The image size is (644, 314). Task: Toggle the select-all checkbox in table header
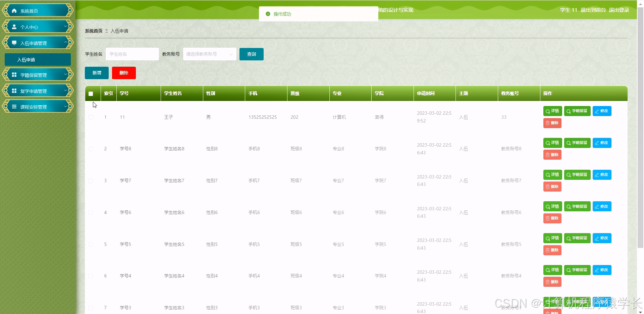(91, 94)
